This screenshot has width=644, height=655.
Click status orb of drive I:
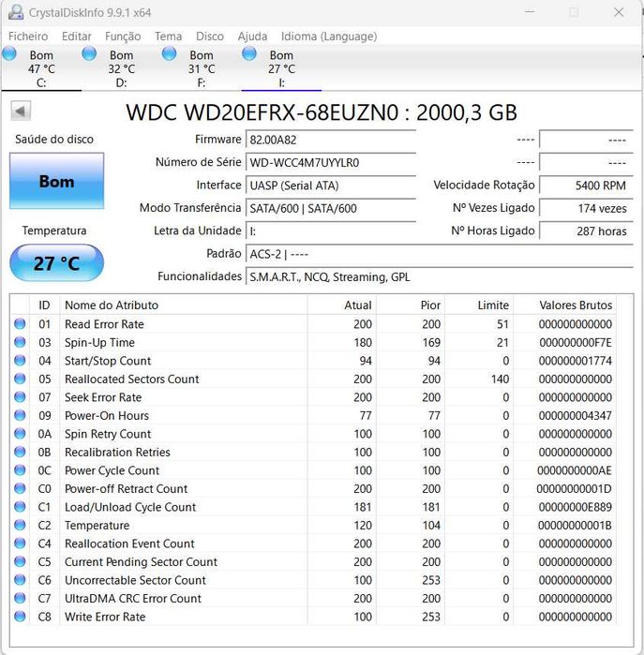tap(249, 54)
